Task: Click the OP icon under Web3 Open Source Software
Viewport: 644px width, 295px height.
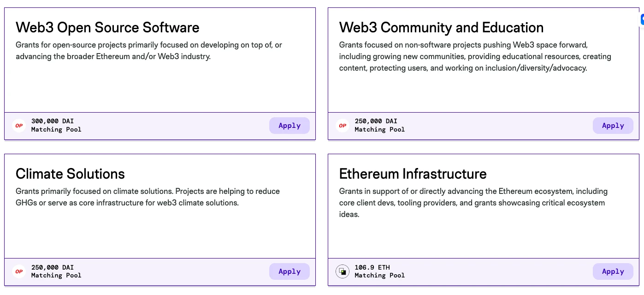Action: pyautogui.click(x=19, y=126)
